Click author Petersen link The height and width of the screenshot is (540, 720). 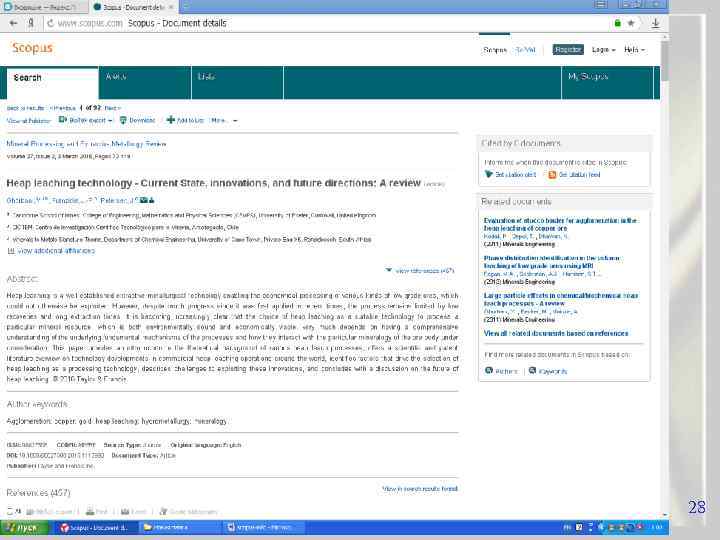[x=116, y=201]
